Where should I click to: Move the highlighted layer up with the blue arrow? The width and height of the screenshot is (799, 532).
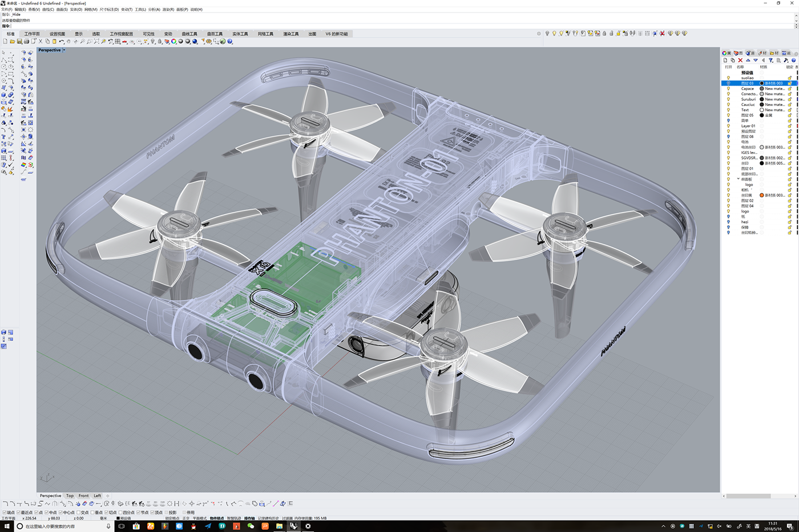pos(748,60)
